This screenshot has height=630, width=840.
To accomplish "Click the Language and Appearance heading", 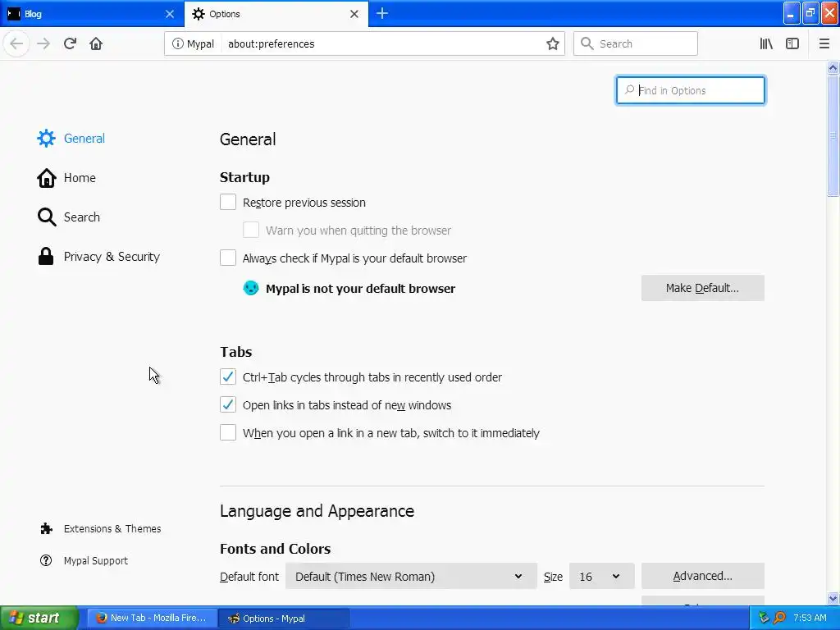I will [x=317, y=510].
